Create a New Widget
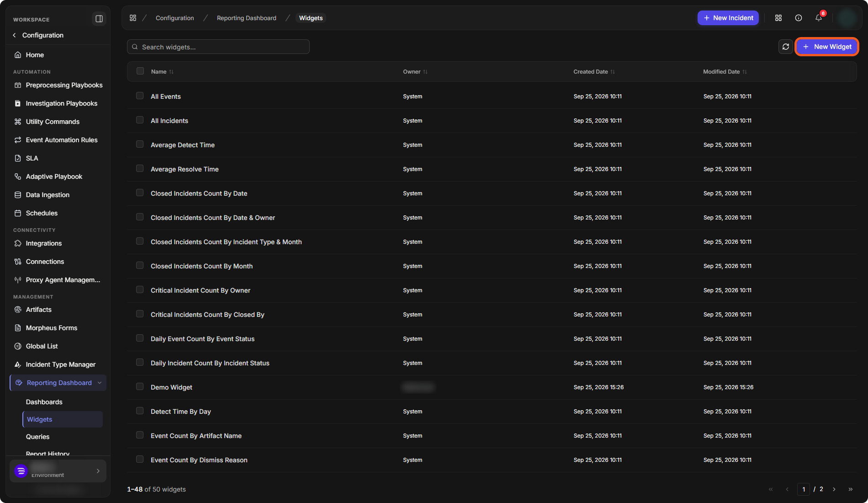This screenshot has width=868, height=503. click(827, 47)
